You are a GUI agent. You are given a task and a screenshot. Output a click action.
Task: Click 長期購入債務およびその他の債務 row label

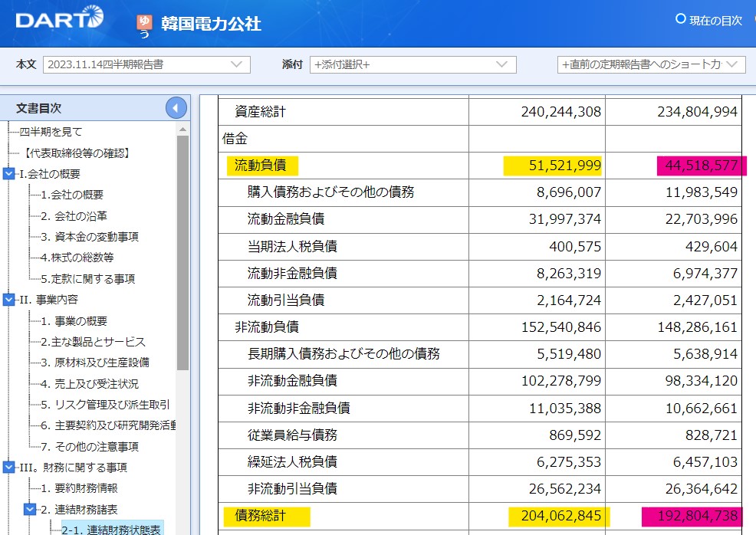point(343,353)
